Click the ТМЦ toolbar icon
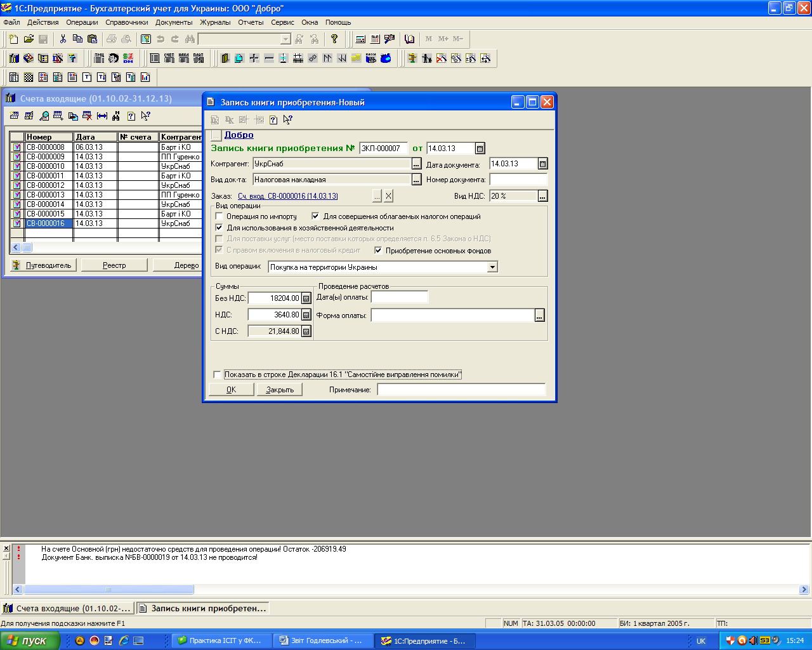This screenshot has height=650, width=812. pos(99,58)
